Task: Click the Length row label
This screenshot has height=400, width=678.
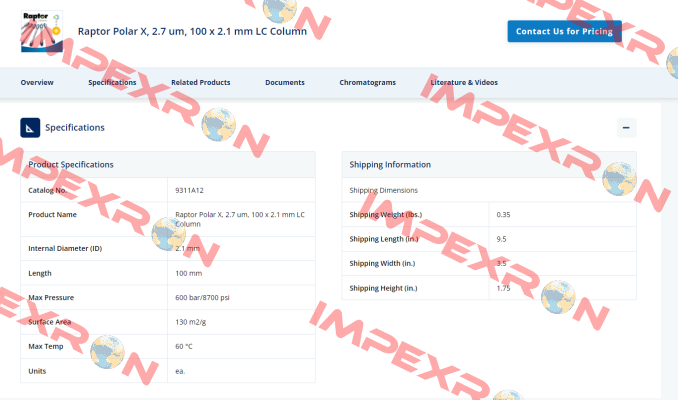Action: click(40, 273)
